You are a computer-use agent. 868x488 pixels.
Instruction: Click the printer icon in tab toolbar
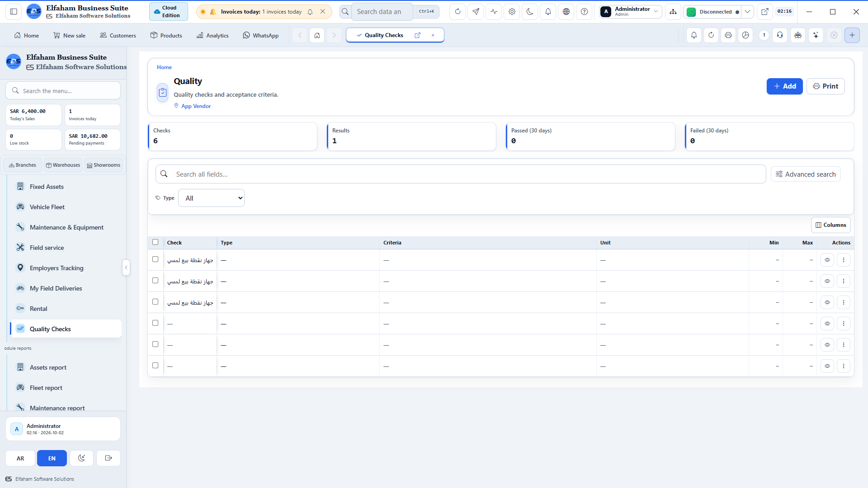click(728, 35)
